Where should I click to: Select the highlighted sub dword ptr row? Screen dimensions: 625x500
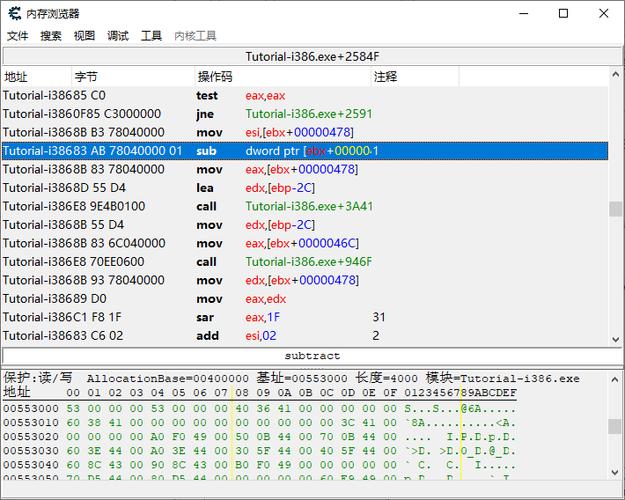[305, 151]
